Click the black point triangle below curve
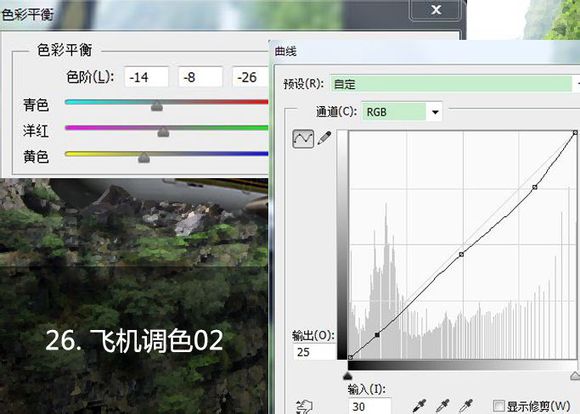580x414 pixels. click(x=347, y=376)
